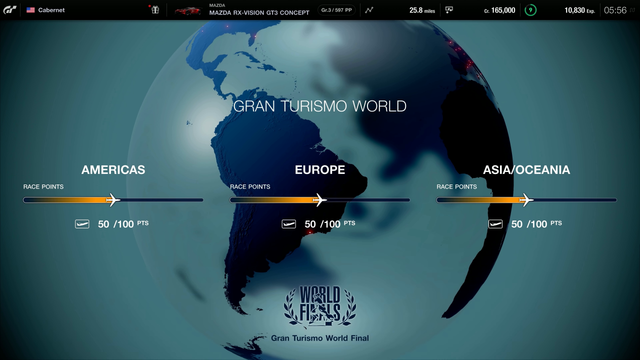This screenshot has width=640, height=360.
Task: Click the airplane marker on Europe bar
Action: 320,200
